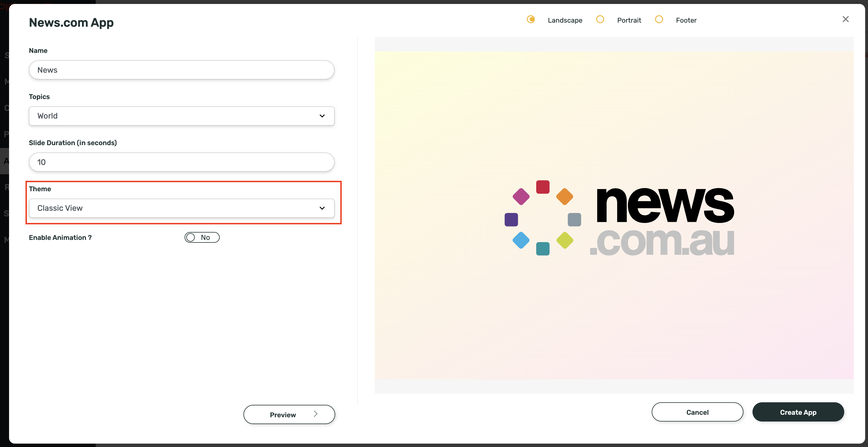Edit the Slide Duration value of 10

[x=181, y=162]
